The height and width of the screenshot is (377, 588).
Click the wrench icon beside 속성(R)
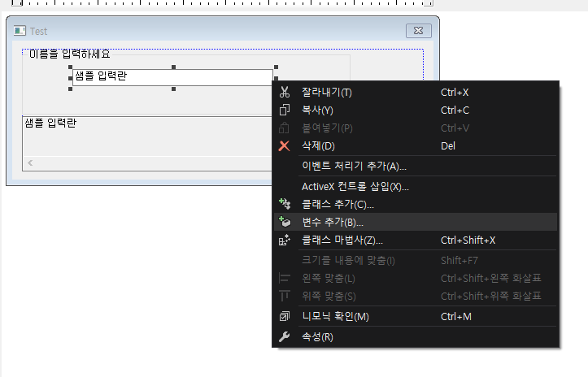[285, 336]
